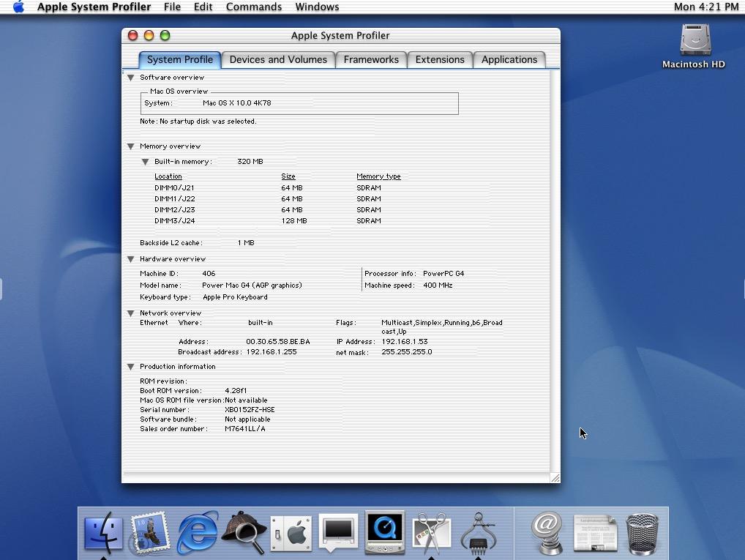Launch QuickTime Player from the Dock
Viewport: 745px width, 560px height.
[x=385, y=532]
